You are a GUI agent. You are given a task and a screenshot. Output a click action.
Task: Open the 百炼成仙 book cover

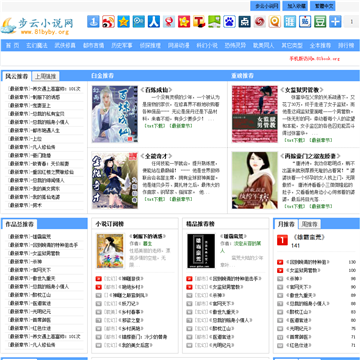tap(115, 114)
